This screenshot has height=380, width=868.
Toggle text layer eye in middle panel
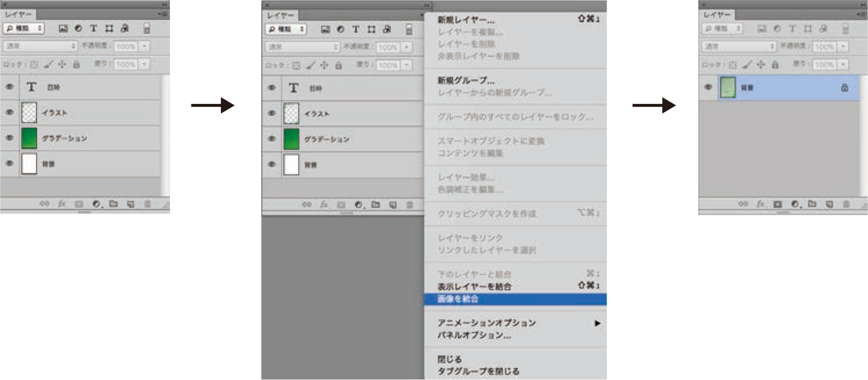point(271,88)
